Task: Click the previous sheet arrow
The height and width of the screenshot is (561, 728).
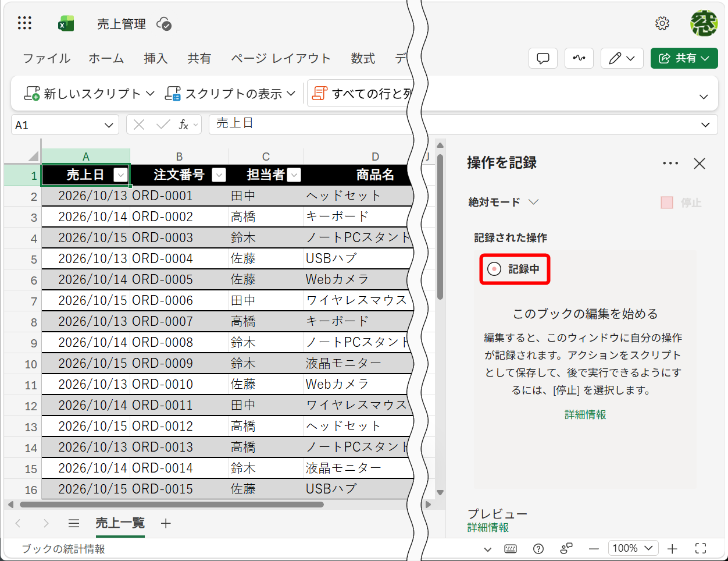Action: 18,523
